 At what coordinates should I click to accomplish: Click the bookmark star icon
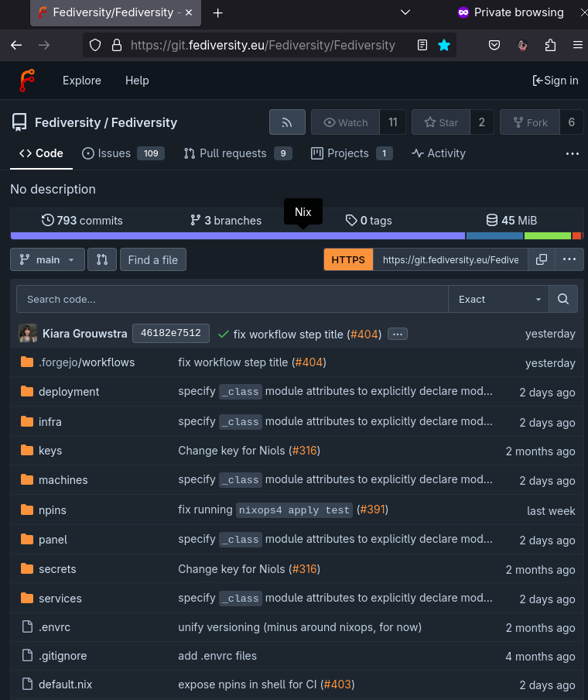(x=444, y=45)
